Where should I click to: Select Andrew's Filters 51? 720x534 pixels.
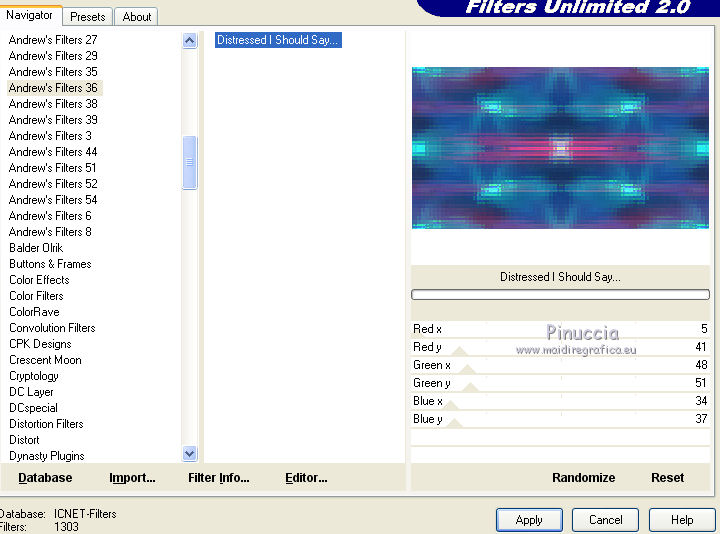coord(52,168)
